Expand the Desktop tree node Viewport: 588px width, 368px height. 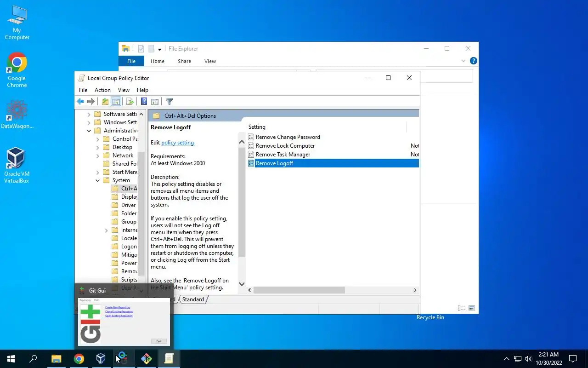tap(98, 147)
